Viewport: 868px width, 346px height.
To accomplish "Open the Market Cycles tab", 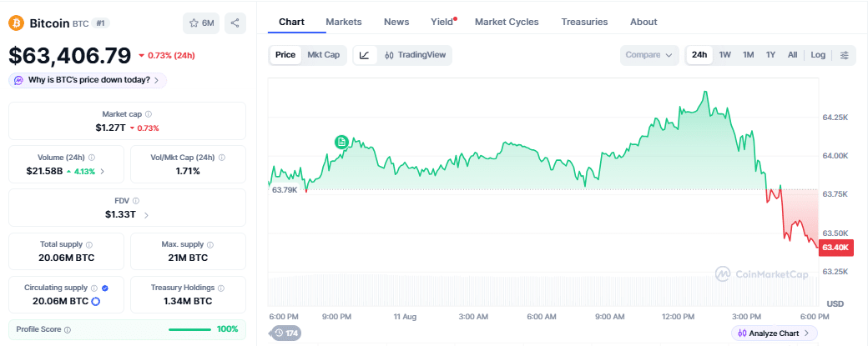I will tap(507, 23).
